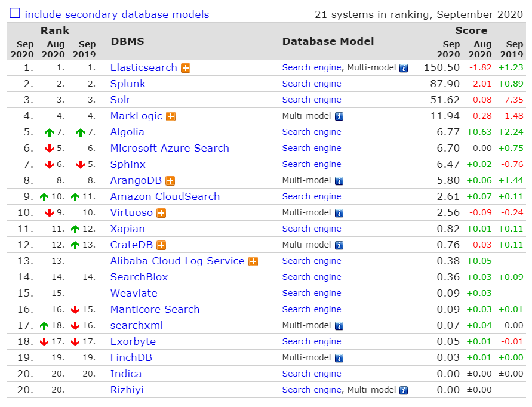
Task: Click the green up arrow beside Amazon CloudSearch's Aug rank 10
Action: pyautogui.click(x=44, y=197)
